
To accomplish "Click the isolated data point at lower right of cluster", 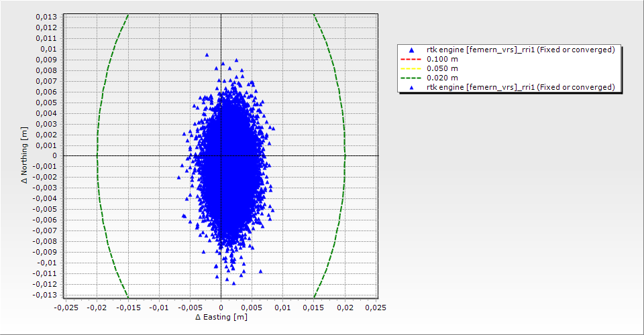I will (260, 271).
